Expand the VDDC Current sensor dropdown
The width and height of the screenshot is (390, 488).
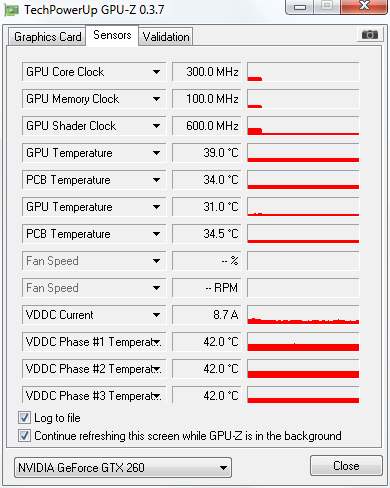[156, 315]
